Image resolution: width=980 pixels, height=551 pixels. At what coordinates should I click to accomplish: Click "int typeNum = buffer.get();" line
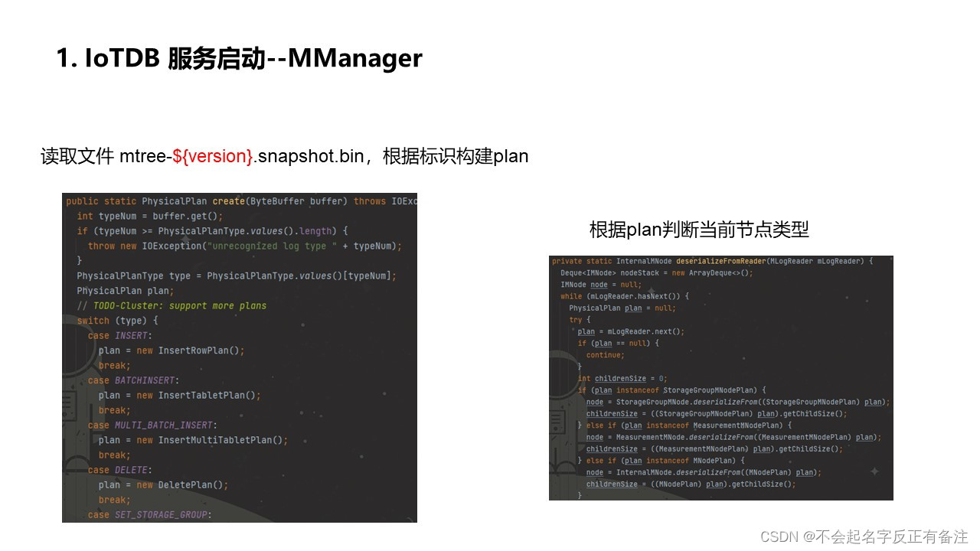[149, 216]
